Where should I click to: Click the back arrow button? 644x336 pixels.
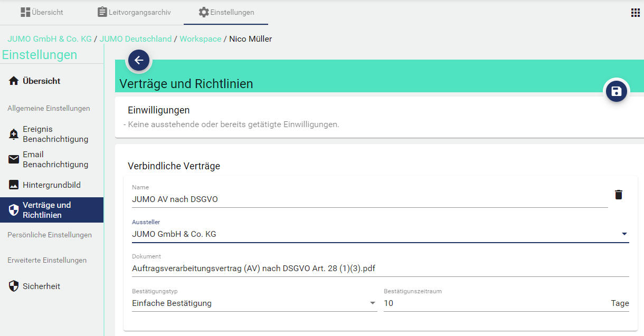(139, 60)
